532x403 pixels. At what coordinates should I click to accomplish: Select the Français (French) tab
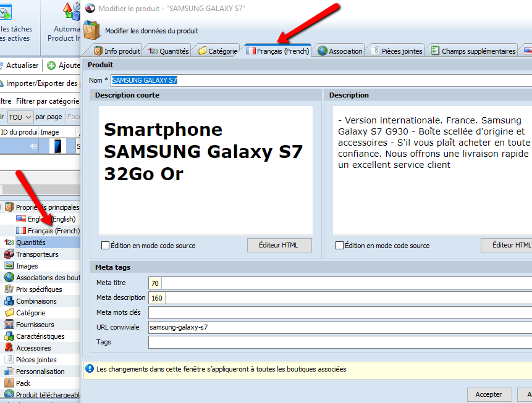277,51
